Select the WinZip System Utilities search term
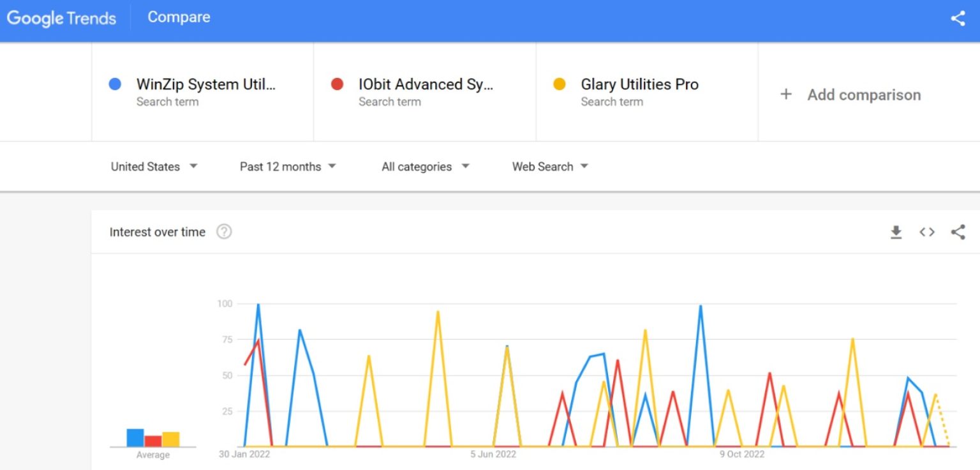This screenshot has width=980, height=470. tap(205, 85)
